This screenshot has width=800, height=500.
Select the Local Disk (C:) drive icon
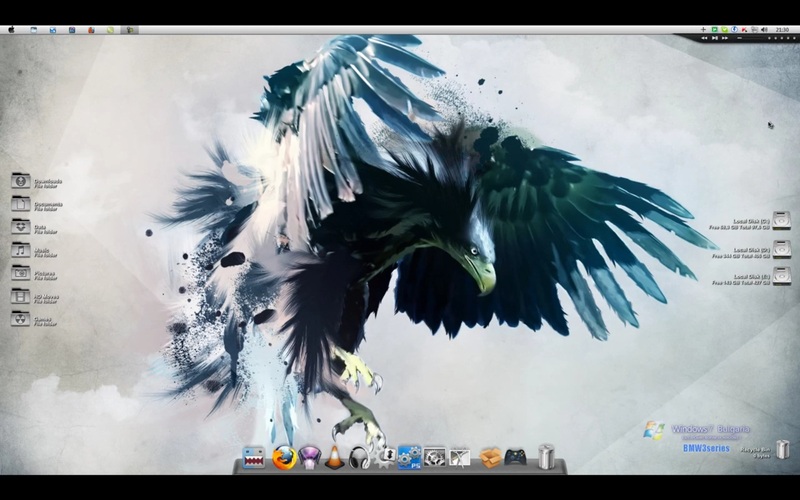pyautogui.click(x=781, y=220)
